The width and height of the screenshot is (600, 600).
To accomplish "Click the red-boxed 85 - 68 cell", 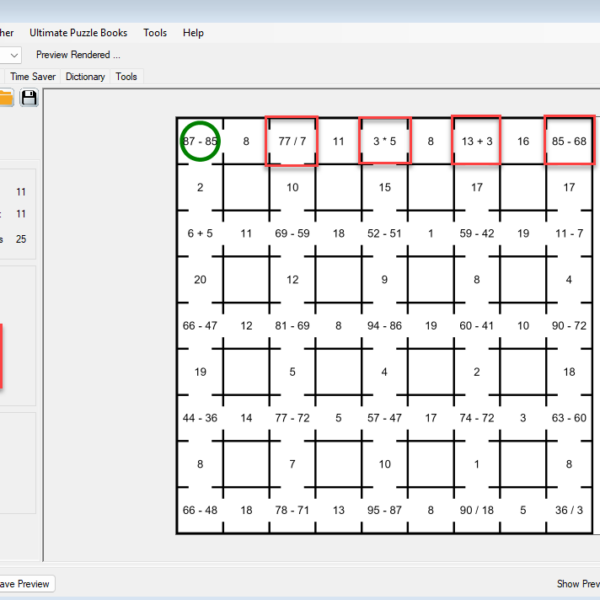I will click(x=569, y=141).
